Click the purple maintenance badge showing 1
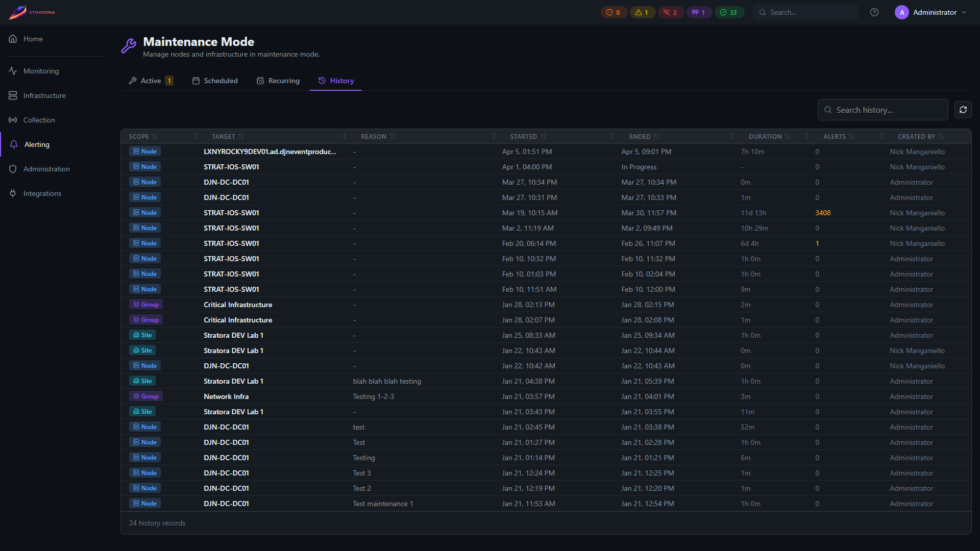 tap(698, 12)
